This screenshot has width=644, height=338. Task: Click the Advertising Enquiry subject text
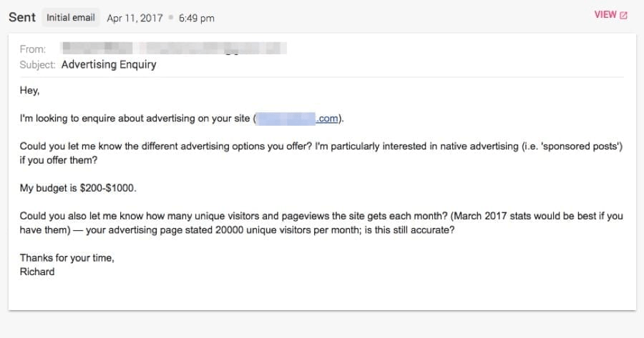click(109, 64)
